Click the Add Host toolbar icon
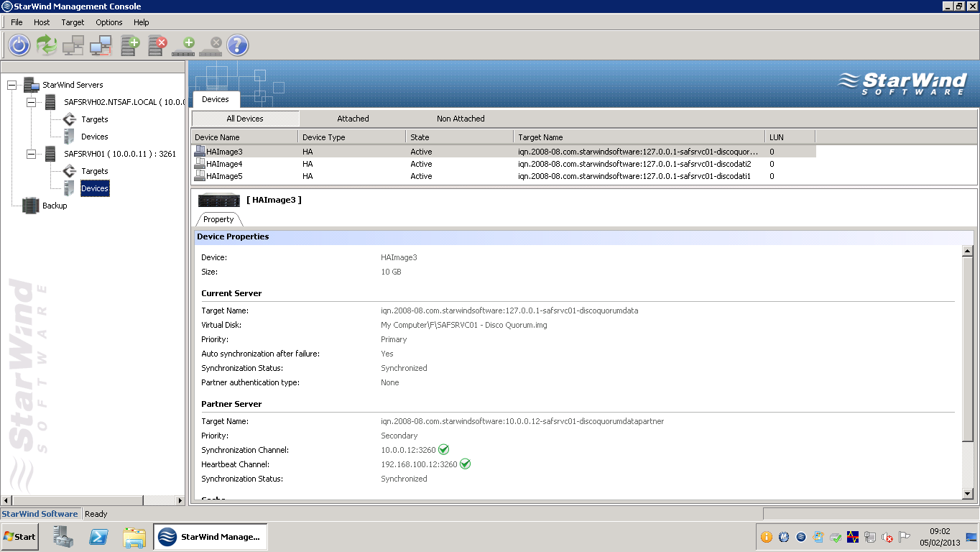Image resolution: width=980 pixels, height=552 pixels. 73,45
